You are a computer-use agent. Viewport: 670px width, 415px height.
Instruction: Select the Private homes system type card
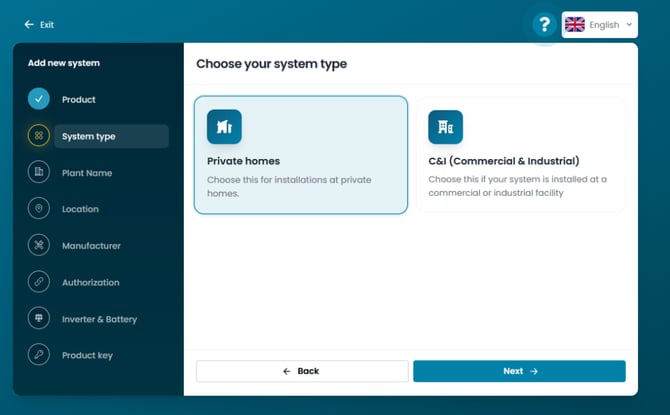click(301, 155)
